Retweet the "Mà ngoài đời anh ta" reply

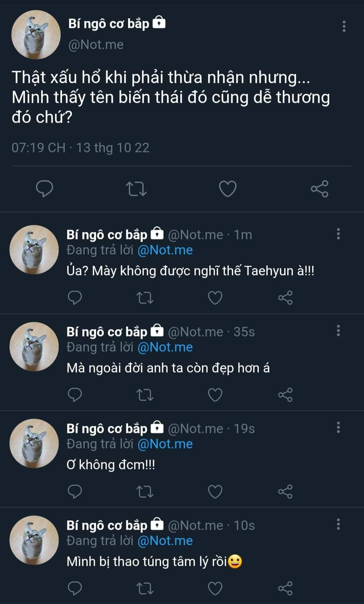point(145,395)
